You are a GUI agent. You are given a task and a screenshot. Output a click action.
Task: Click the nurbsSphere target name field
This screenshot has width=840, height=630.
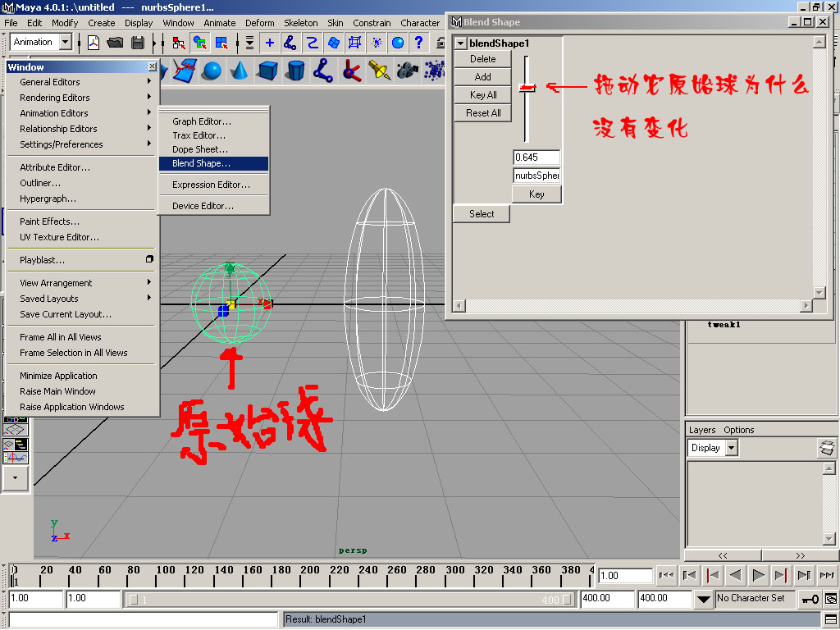pos(536,176)
